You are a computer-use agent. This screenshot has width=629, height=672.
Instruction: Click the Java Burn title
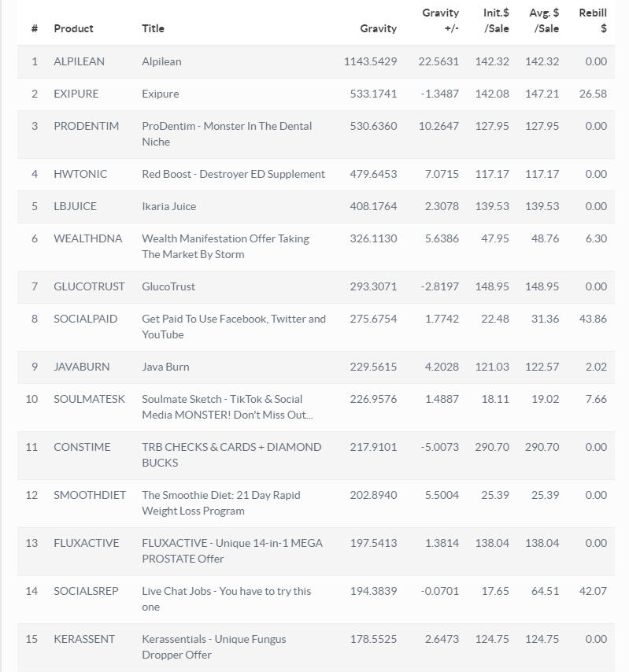(165, 367)
